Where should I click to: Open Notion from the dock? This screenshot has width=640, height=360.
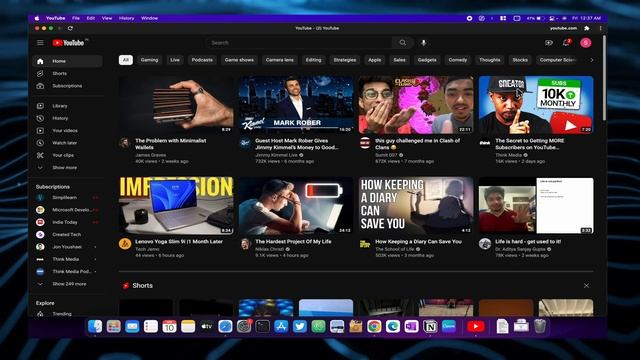pos(430,326)
